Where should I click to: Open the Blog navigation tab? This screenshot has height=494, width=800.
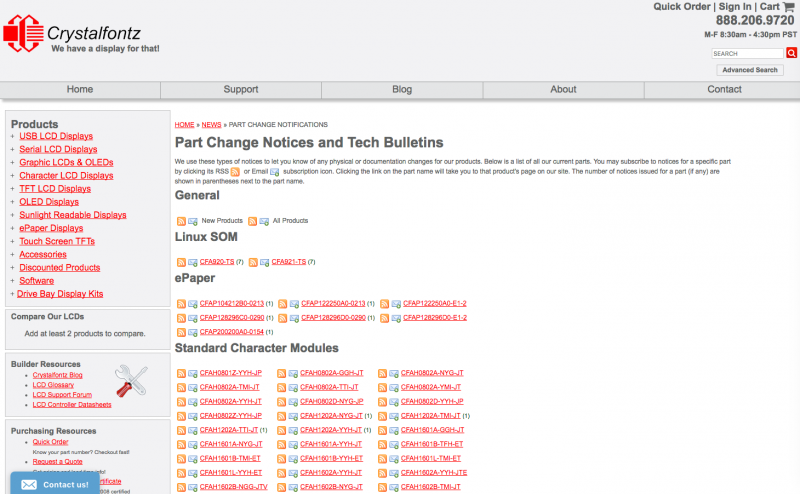pos(402,89)
